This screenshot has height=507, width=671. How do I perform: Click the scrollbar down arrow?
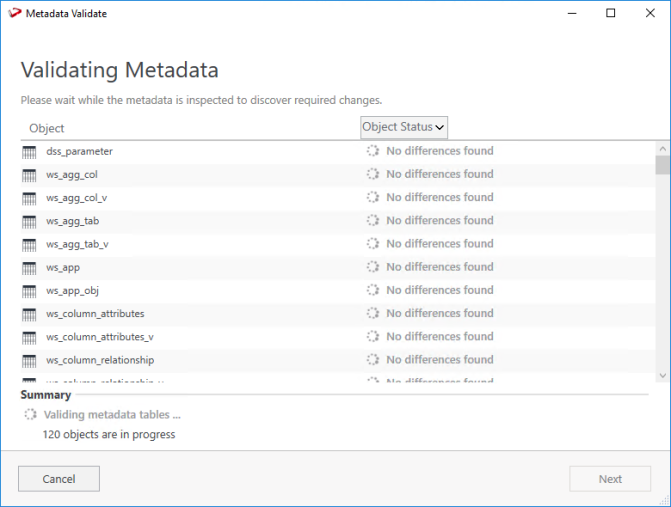tap(662, 375)
